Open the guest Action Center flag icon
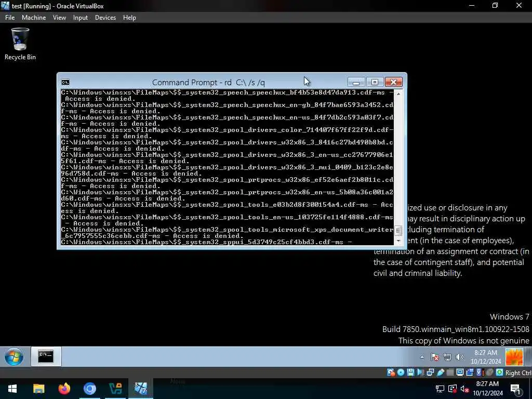 point(435,357)
